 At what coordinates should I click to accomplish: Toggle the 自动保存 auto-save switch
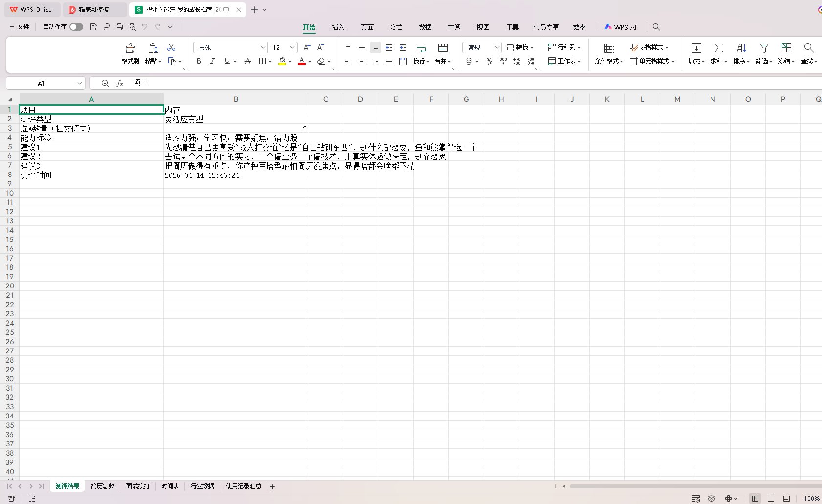pos(76,27)
